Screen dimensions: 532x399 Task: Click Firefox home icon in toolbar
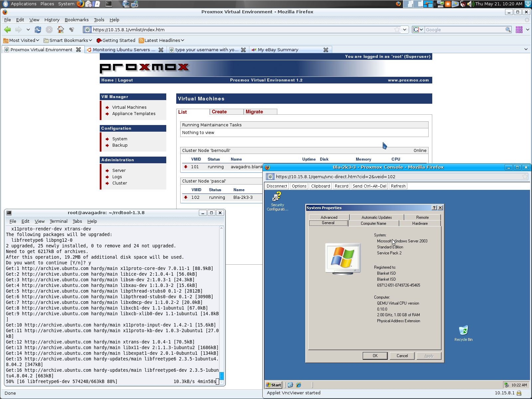[x=61, y=30]
